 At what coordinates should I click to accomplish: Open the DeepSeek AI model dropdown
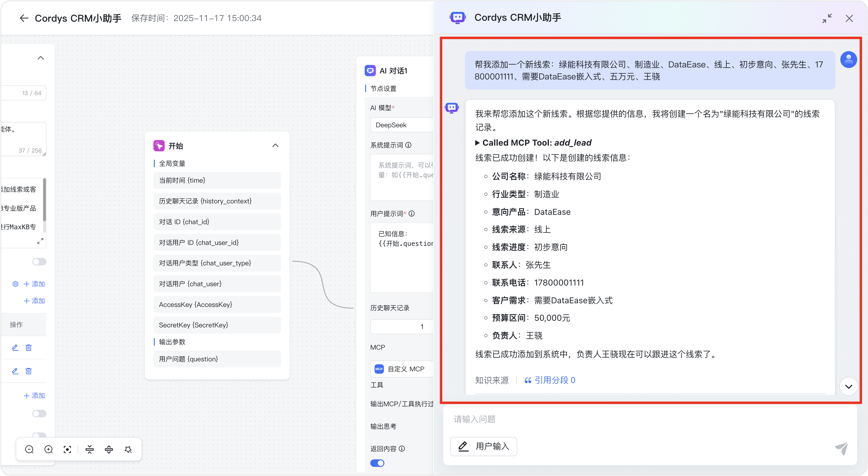pos(402,125)
